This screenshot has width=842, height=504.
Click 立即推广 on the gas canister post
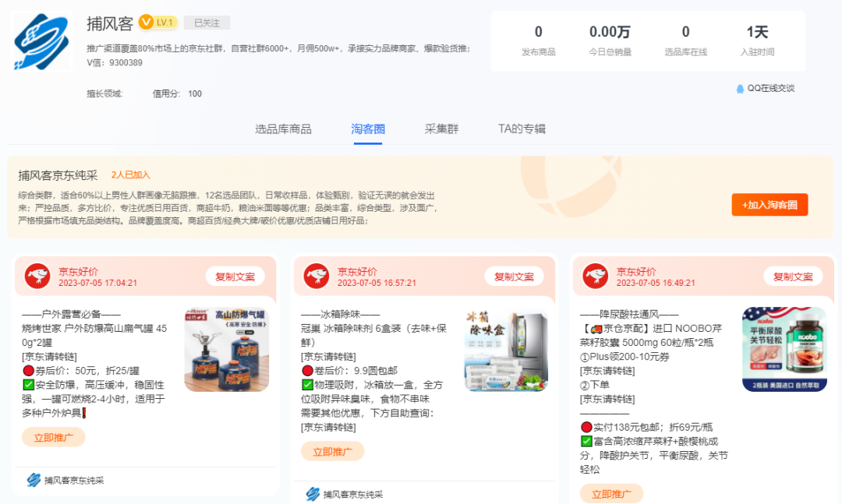pyautogui.click(x=54, y=438)
